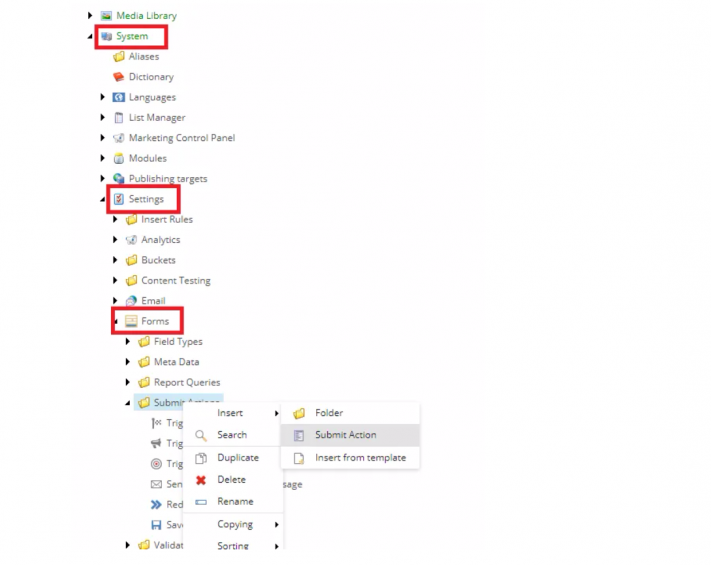The width and height of the screenshot is (711, 565).
Task: Click the Languages icon in tree
Action: tap(118, 97)
